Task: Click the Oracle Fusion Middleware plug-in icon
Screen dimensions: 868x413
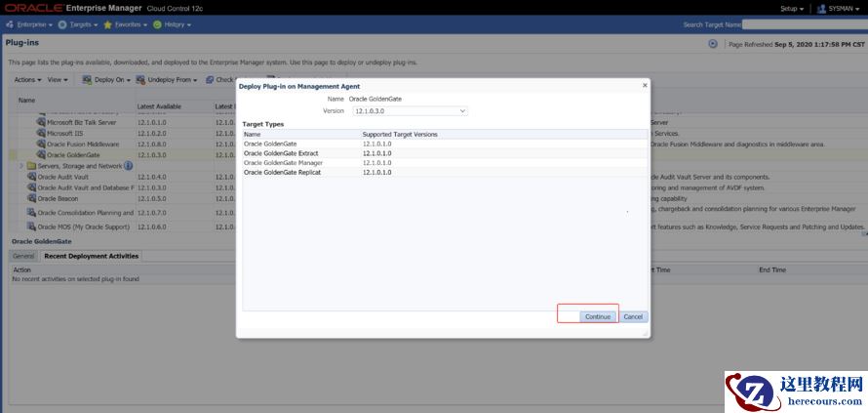Action: (x=41, y=145)
